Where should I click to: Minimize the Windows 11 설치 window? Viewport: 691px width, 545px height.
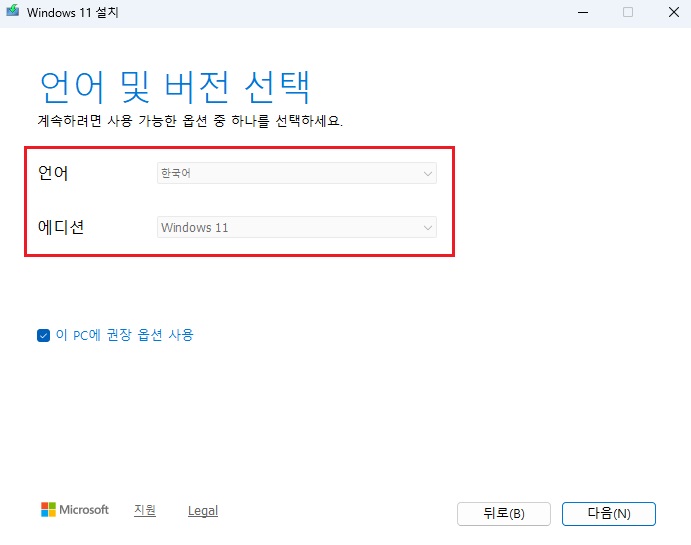(583, 12)
